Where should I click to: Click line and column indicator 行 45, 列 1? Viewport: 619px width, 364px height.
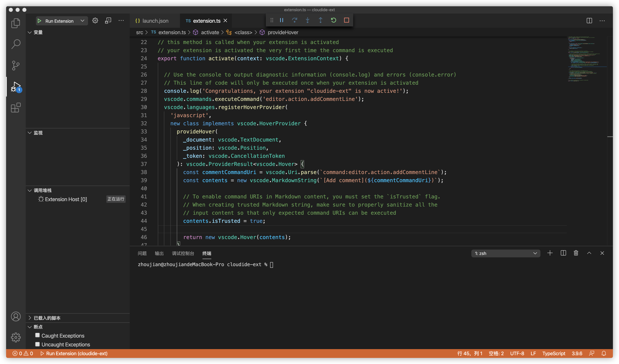[x=470, y=354]
